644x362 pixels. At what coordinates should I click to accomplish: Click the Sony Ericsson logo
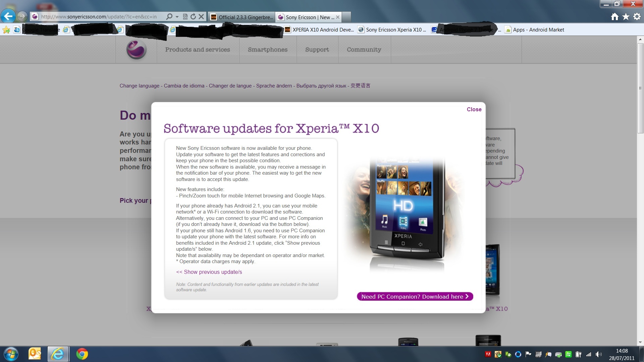pyautogui.click(x=136, y=50)
